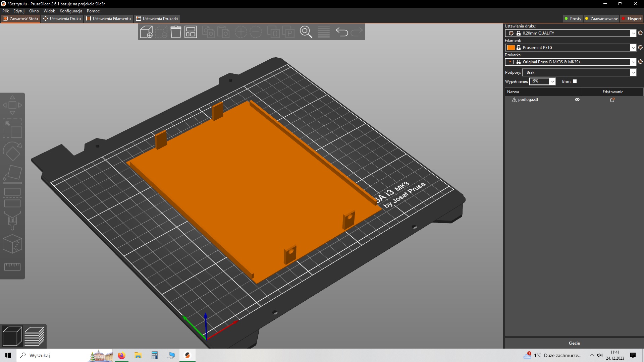Click the Cięcie (slice) button
This screenshot has width=644, height=362.
575,343
